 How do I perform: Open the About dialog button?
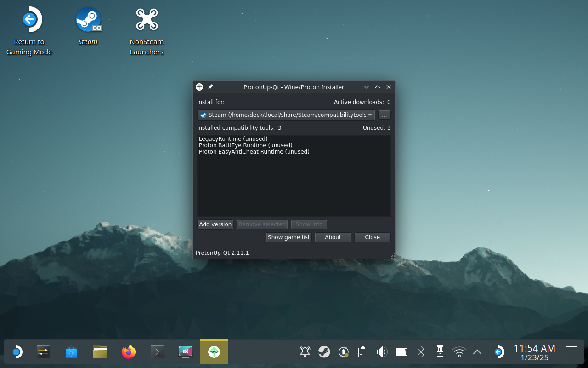[333, 237]
